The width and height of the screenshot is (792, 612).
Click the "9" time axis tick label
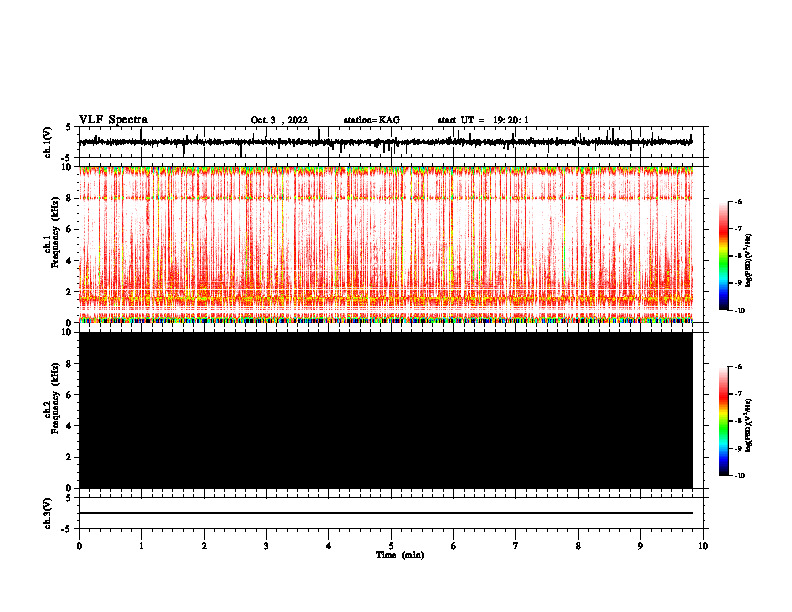[640, 546]
